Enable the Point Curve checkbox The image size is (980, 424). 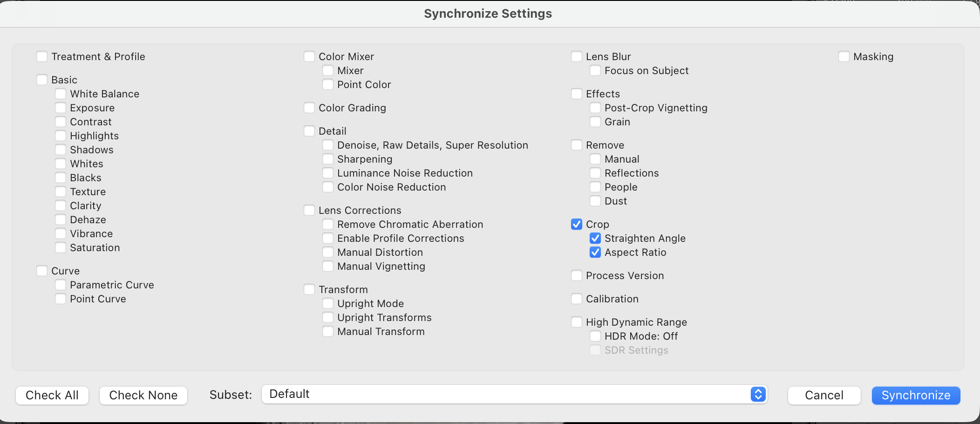[61, 298]
